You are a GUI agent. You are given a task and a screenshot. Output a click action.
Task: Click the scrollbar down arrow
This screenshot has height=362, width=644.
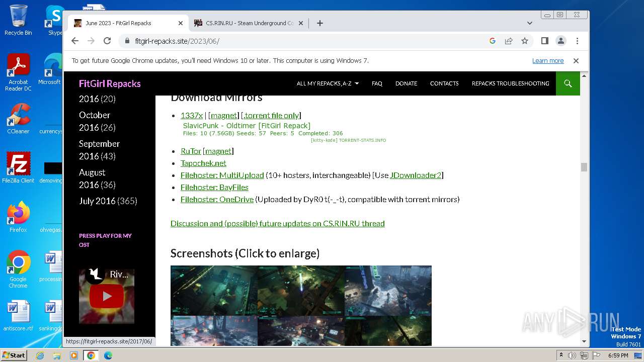coord(584,342)
